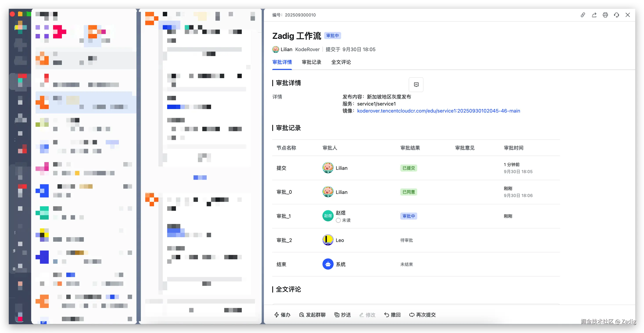Click the 再次提交 resubmit button
Screen dimensions: 644x333
pyautogui.click(x=422, y=315)
